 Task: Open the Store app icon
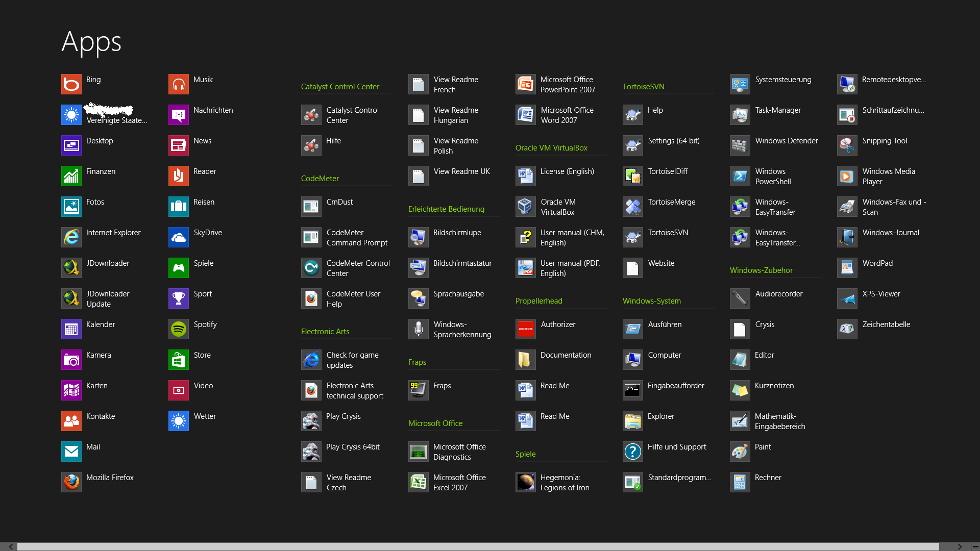pyautogui.click(x=179, y=360)
